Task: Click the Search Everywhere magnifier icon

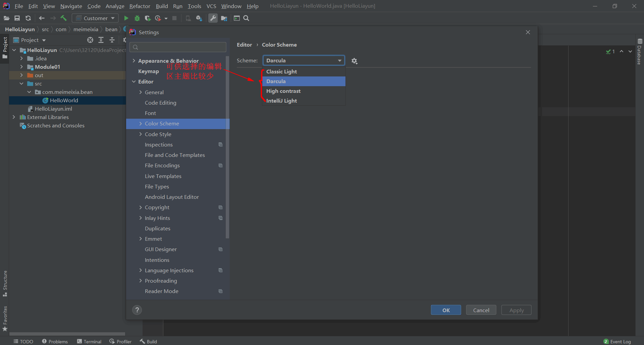Action: point(246,18)
